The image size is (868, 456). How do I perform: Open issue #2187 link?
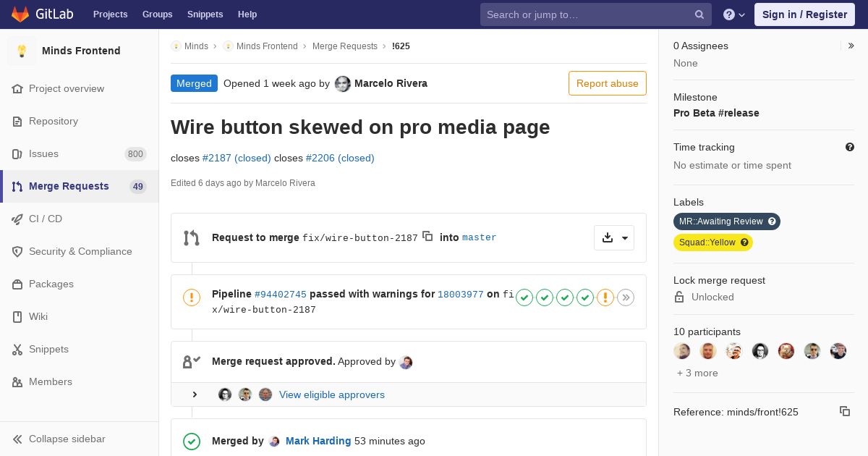[x=237, y=158]
